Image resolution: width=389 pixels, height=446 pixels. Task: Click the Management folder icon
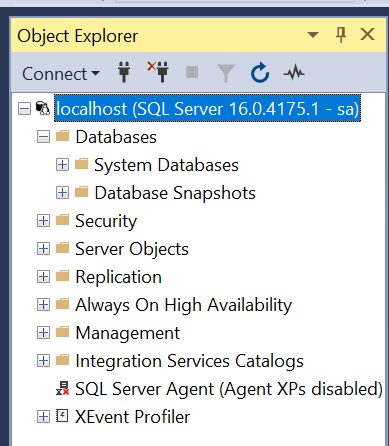(x=62, y=332)
